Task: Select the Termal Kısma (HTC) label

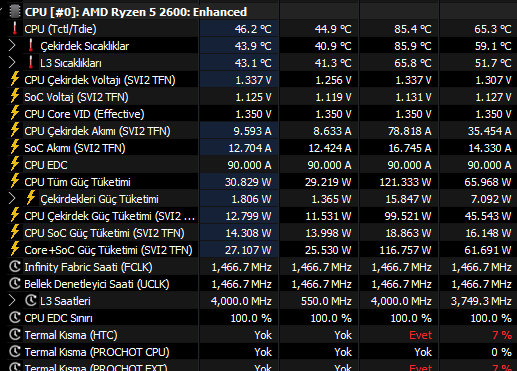Action: [71, 335]
